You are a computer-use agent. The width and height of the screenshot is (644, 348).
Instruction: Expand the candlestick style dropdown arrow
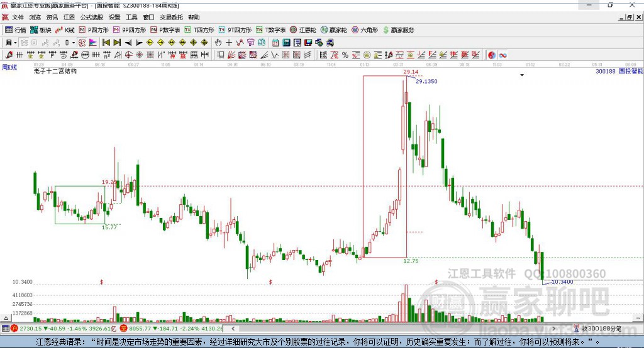point(74,43)
